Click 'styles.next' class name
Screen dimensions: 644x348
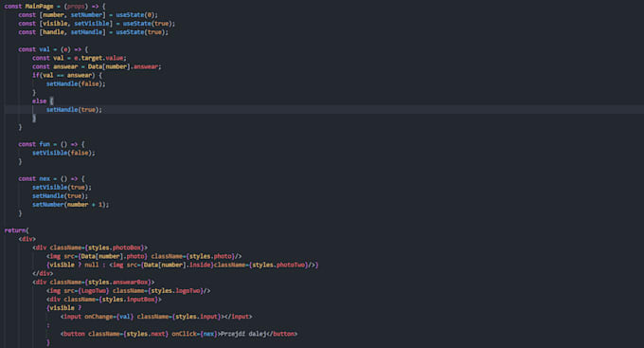146,334
